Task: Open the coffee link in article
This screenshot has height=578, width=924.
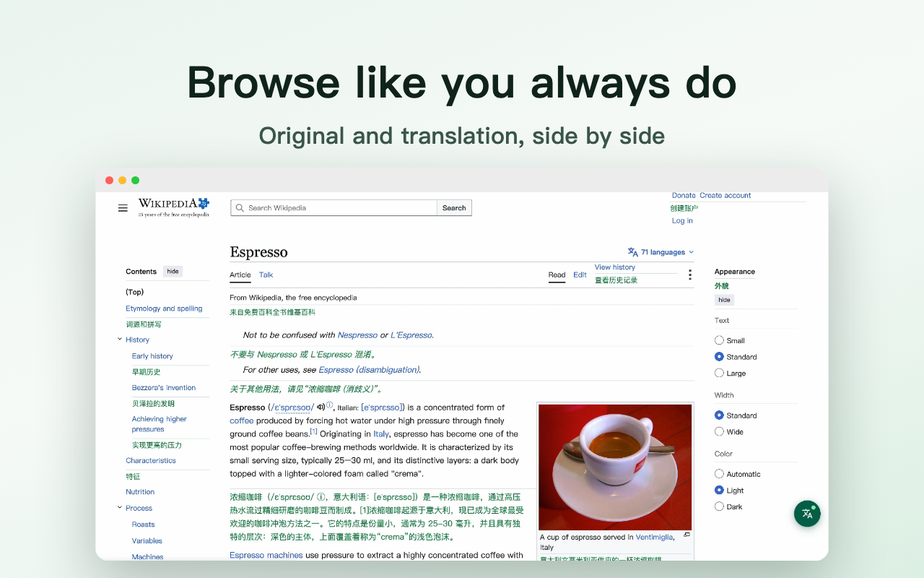Action: click(x=242, y=420)
